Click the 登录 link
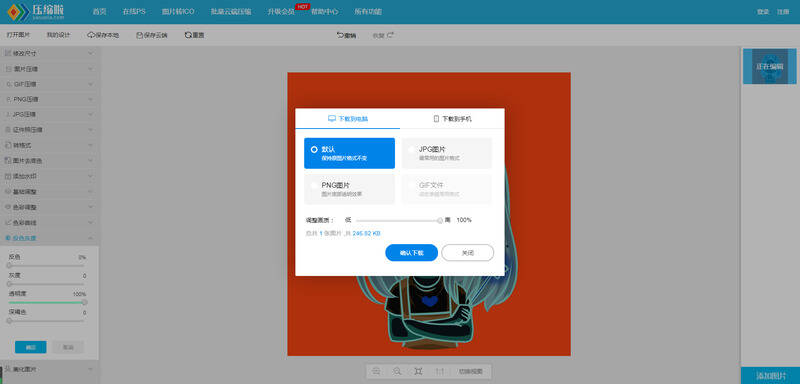This screenshot has width=800, height=384. tap(763, 12)
